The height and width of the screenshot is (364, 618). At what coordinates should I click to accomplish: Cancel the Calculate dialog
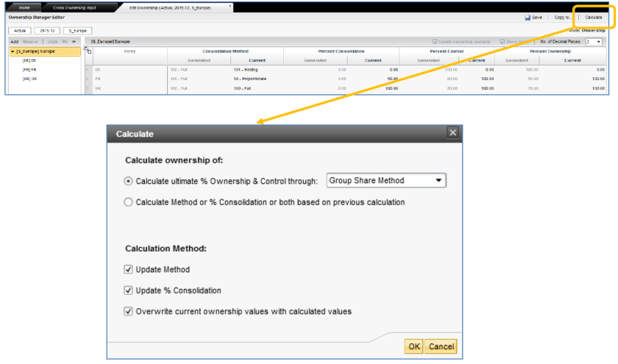(x=441, y=346)
